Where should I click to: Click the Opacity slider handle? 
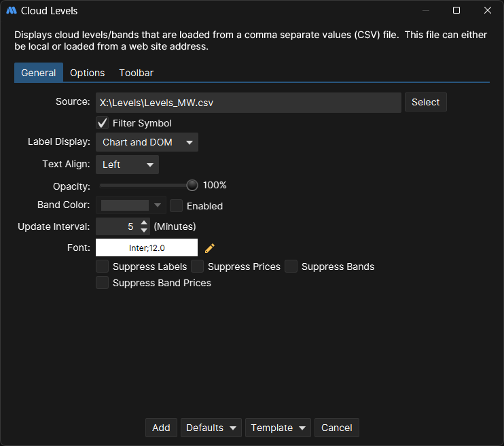tap(192, 185)
